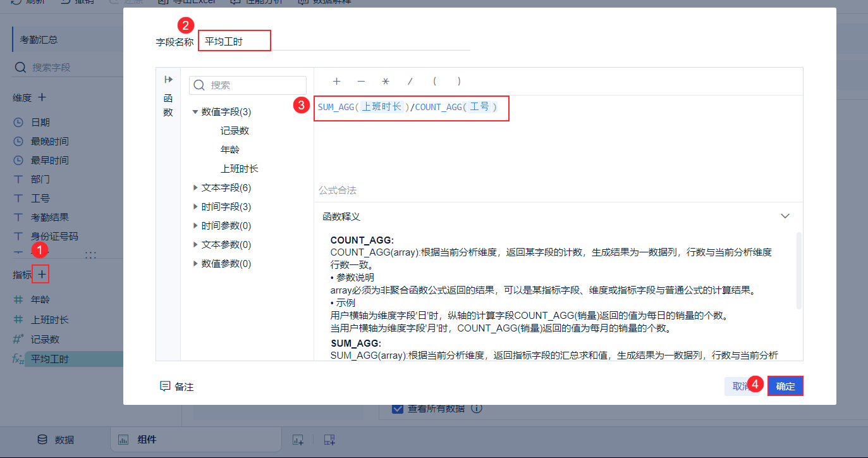Add a new dimension with plus icon
Viewport: 868px width, 458px height.
click(x=42, y=97)
